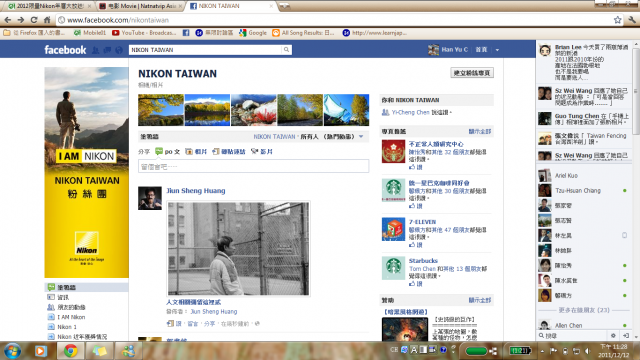Click the wall comment input box
640x360 pixels.
(x=253, y=167)
